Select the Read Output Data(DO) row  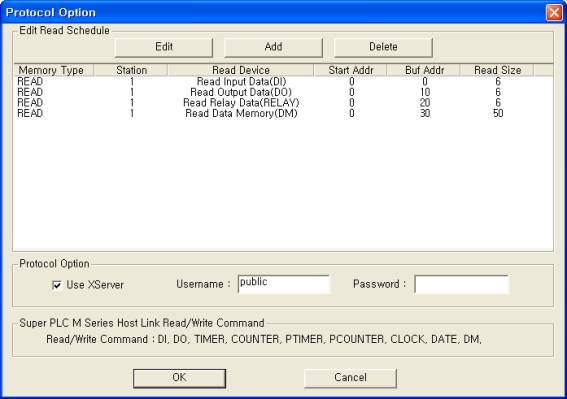(x=283, y=92)
